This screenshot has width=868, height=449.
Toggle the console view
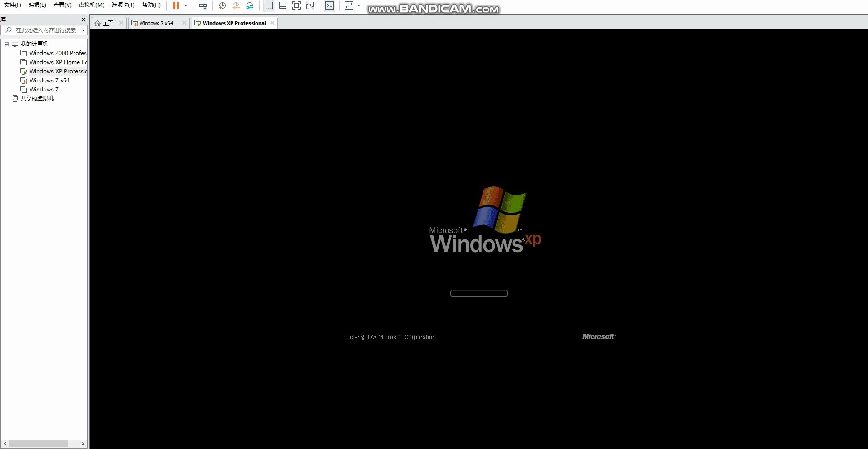point(330,5)
